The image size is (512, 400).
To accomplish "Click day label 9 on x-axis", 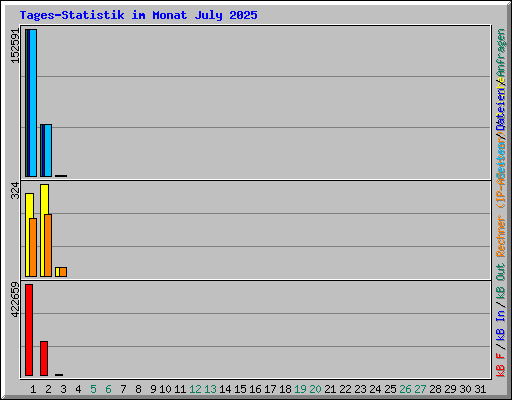I will [153, 389].
